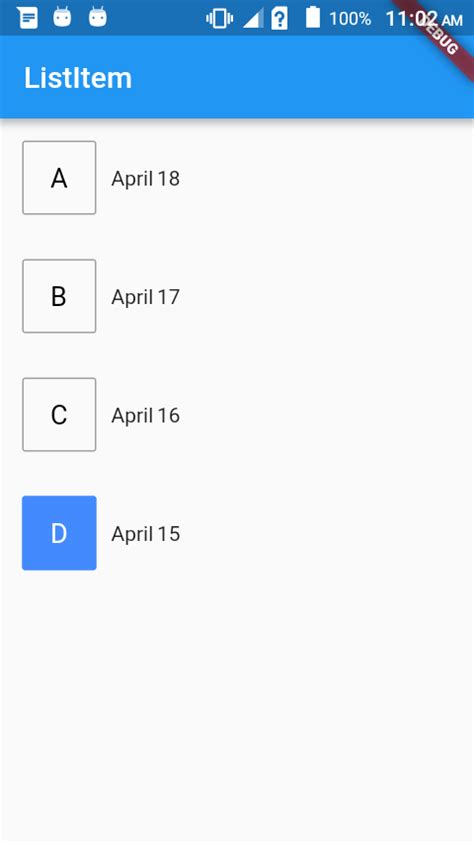Screen dimensions: 474x843
Task: Tap the first Android debug notification icon
Action: pos(62,17)
